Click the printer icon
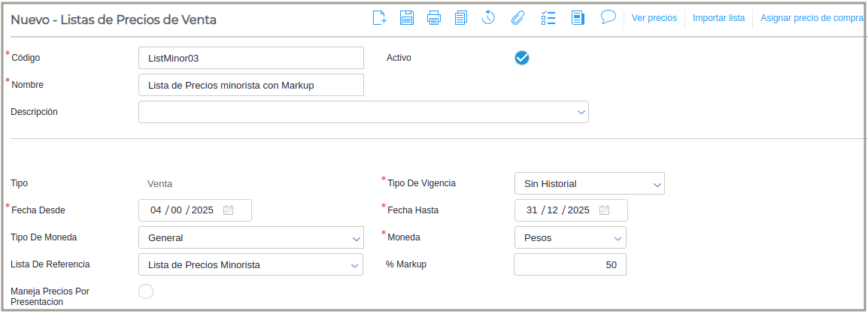This screenshot has height=314, width=868. pos(434,18)
